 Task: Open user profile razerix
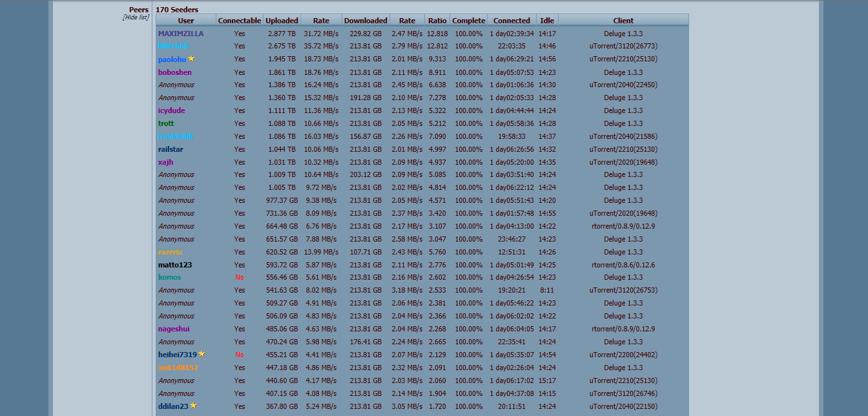point(170,252)
